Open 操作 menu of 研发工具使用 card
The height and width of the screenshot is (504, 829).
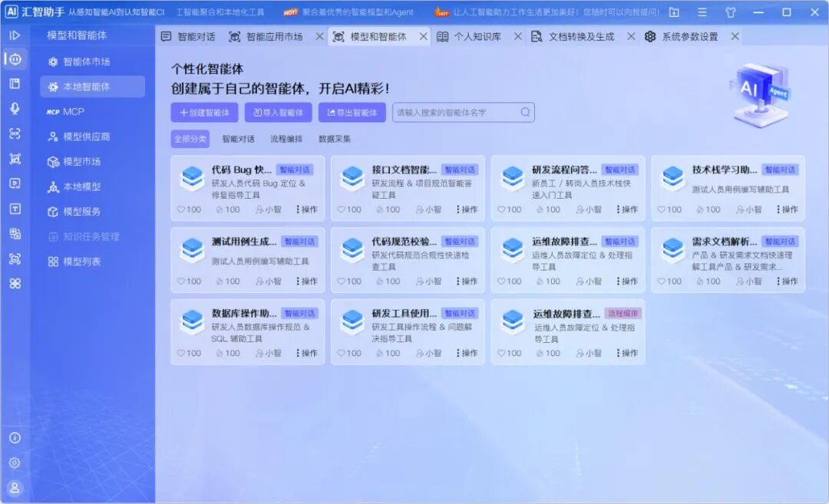[x=467, y=354]
